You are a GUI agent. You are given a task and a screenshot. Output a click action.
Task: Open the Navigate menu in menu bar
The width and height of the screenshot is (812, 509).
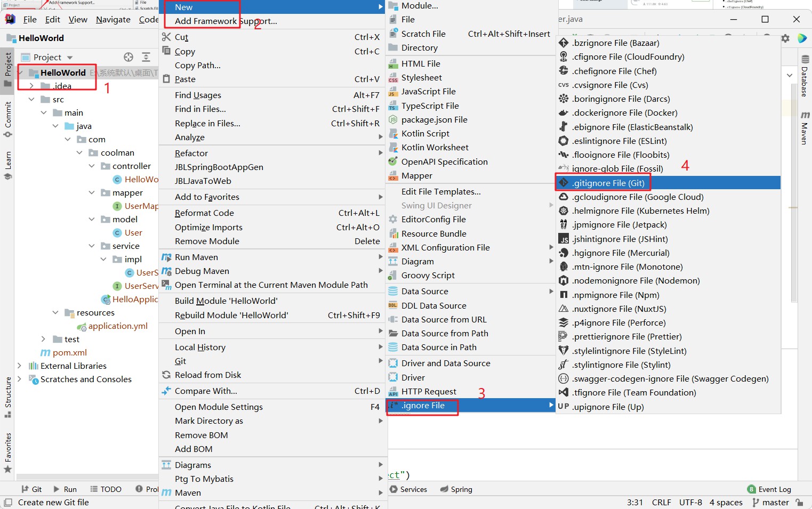113,19
